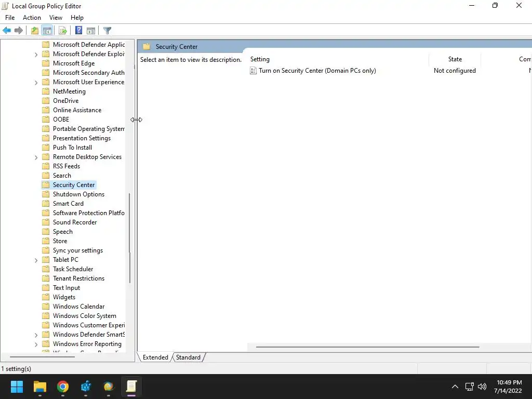Viewport: 532px width, 399px height.
Task: Open the Action menu
Action: 32,18
